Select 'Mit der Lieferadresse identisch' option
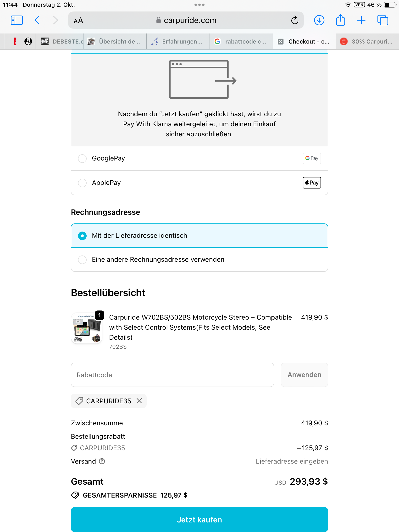The width and height of the screenshot is (399, 532). (x=82, y=236)
